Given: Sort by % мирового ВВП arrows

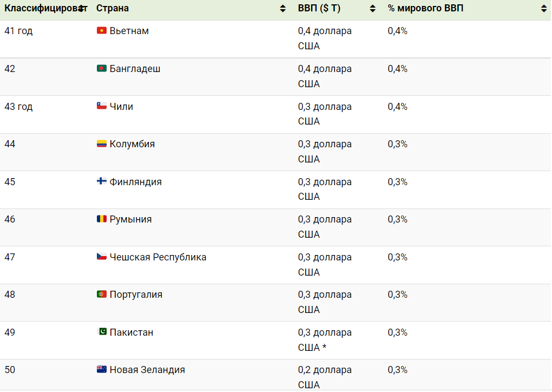Looking at the screenshot, I should pos(543,9).
